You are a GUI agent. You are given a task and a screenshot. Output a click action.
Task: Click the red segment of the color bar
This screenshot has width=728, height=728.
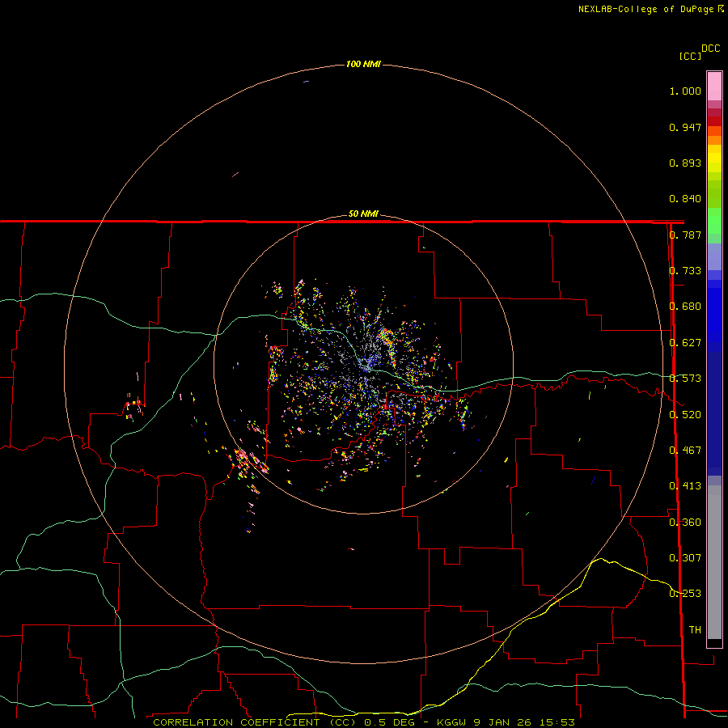(714, 121)
